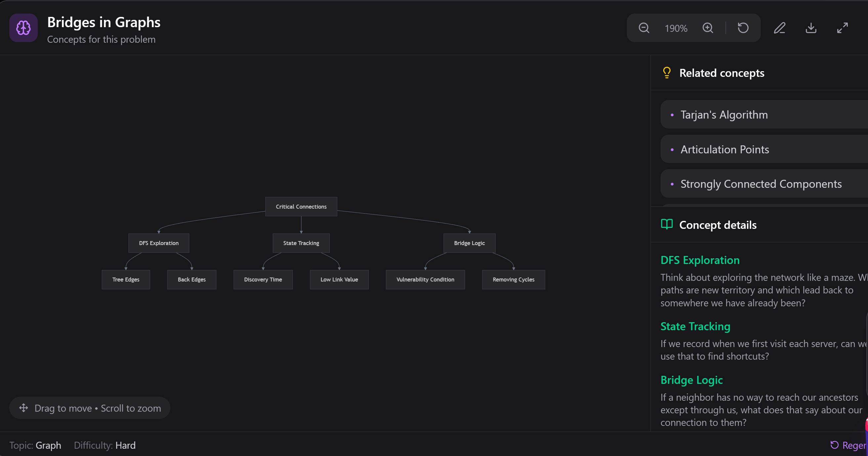The height and width of the screenshot is (456, 868).
Task: Download the concept map
Action: coord(811,28)
